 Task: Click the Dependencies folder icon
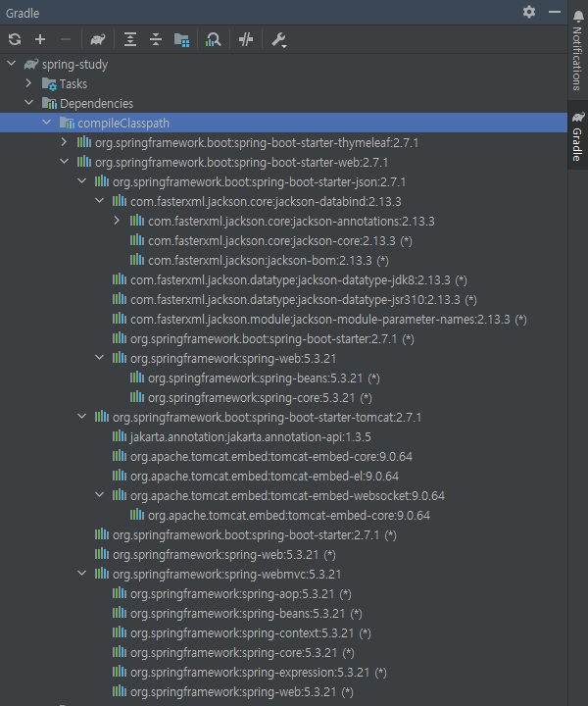tap(49, 103)
